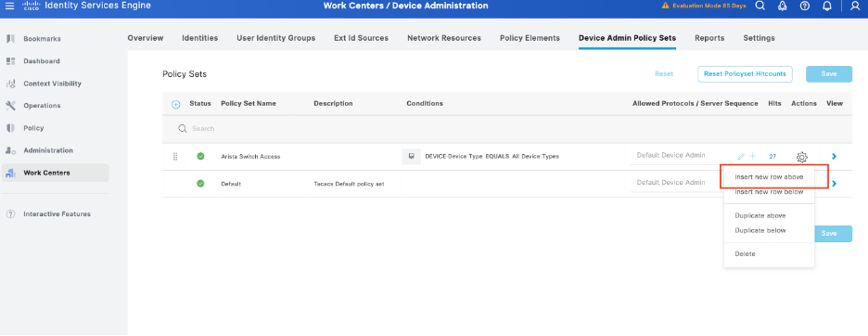Click the top Save button

829,73
